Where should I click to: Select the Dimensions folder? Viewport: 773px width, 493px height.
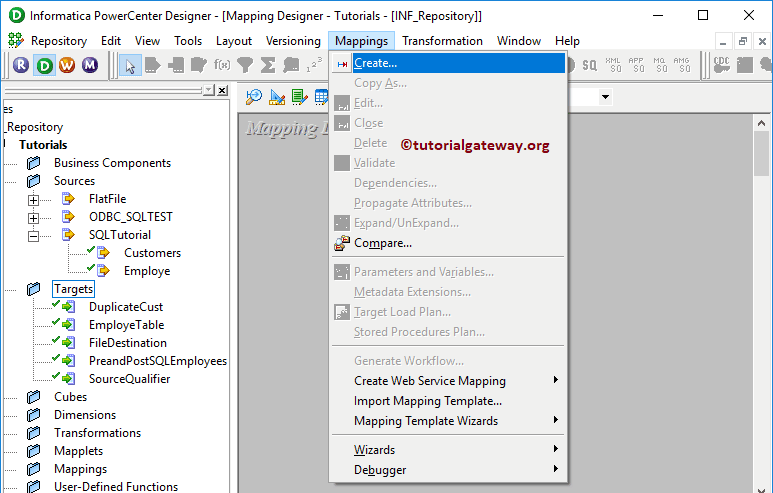coord(85,415)
